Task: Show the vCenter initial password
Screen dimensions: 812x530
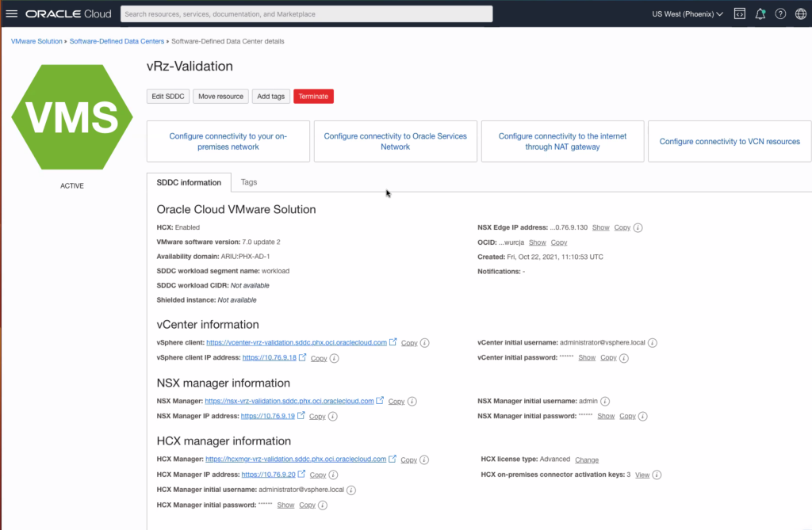Action: 587,358
